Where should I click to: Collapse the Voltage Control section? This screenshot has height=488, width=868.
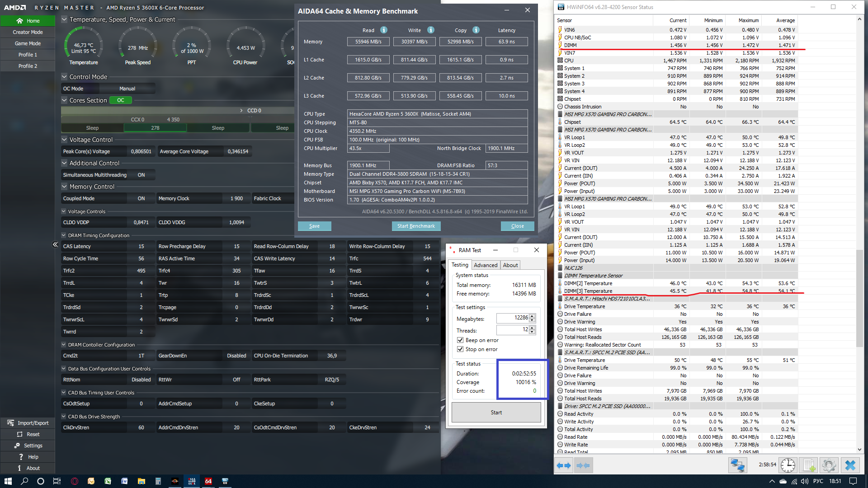coord(64,140)
